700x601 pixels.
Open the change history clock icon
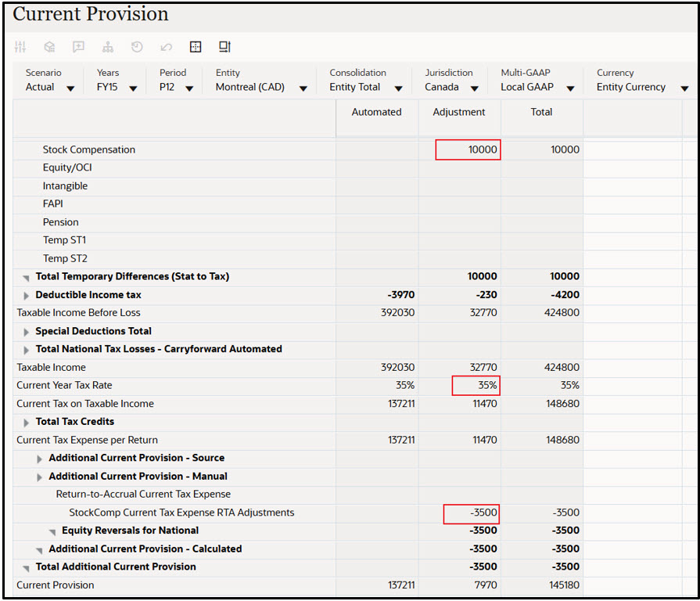[137, 46]
